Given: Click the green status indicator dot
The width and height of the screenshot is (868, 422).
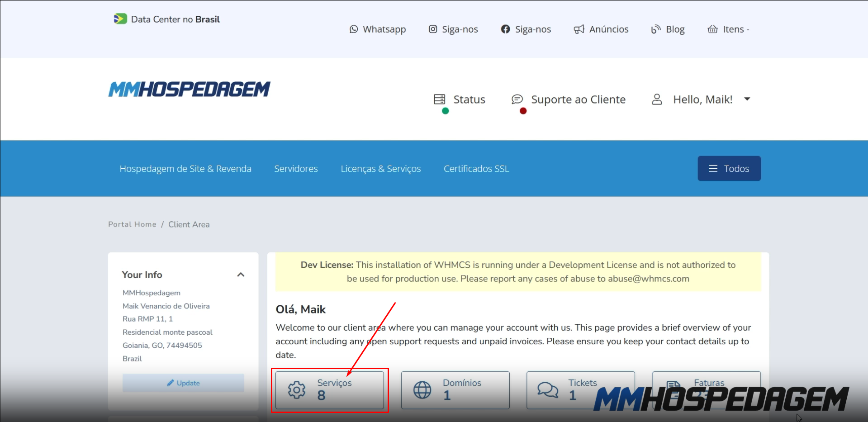Looking at the screenshot, I should [x=446, y=111].
